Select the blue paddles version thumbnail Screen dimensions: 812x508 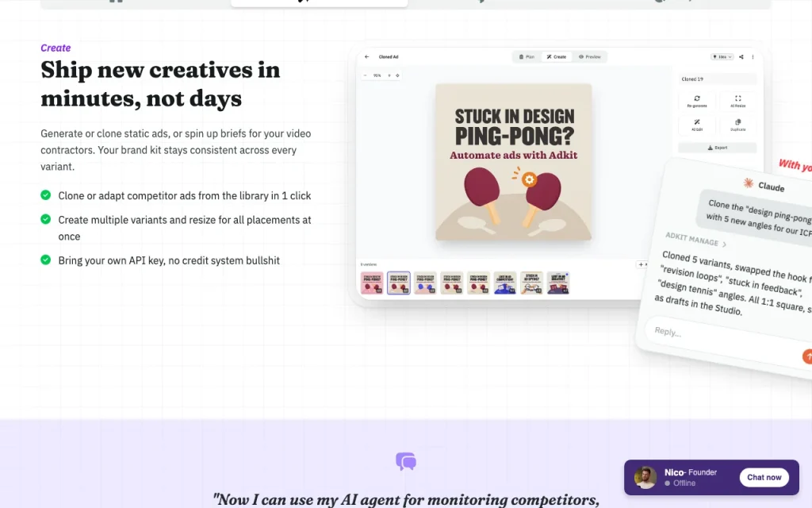(x=425, y=283)
